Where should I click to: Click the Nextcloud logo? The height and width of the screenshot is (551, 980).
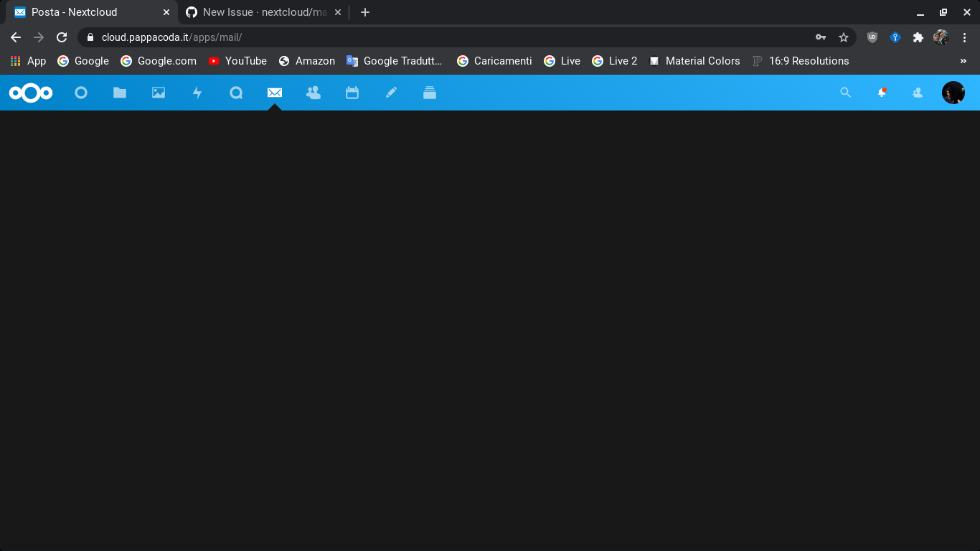tap(31, 93)
